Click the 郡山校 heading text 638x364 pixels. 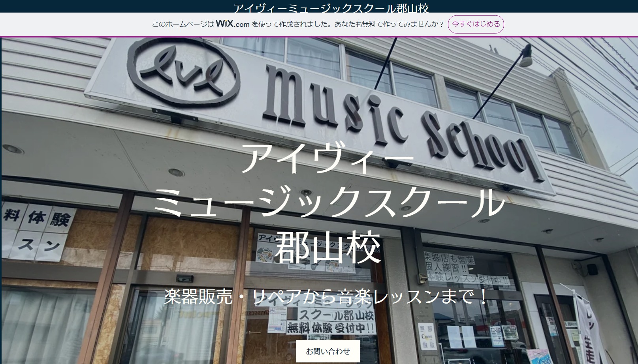328,248
